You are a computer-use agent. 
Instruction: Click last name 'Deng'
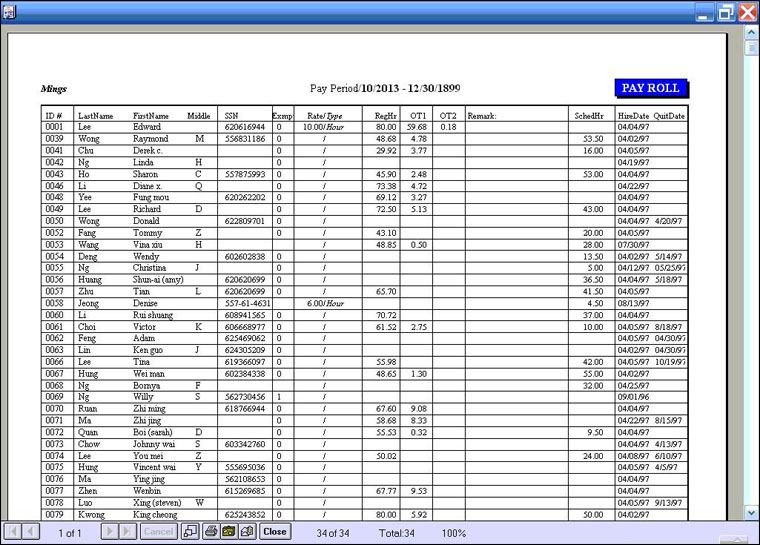88,256
